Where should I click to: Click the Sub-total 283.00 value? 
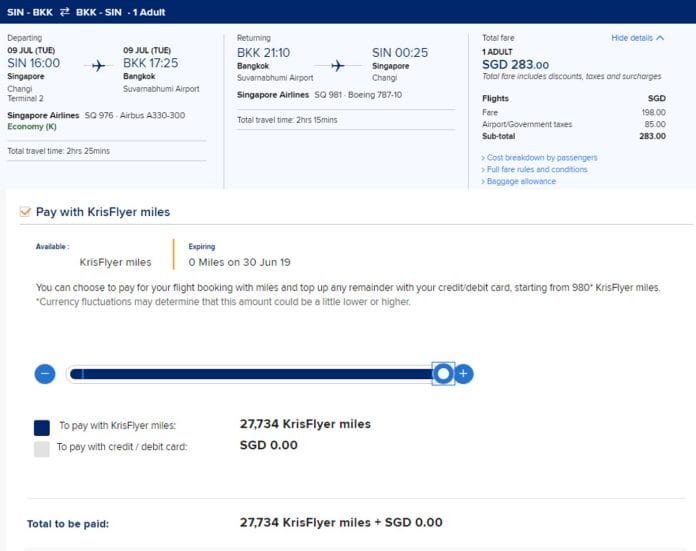652,136
